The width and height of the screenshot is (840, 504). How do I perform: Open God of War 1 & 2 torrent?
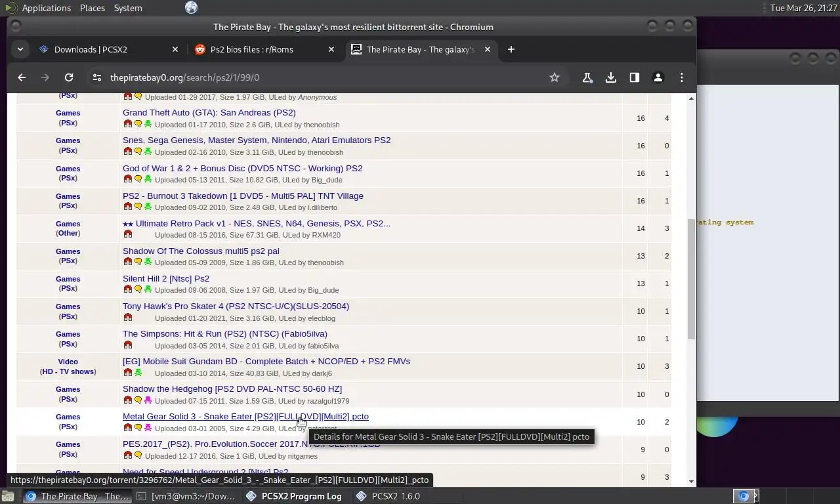click(x=243, y=168)
